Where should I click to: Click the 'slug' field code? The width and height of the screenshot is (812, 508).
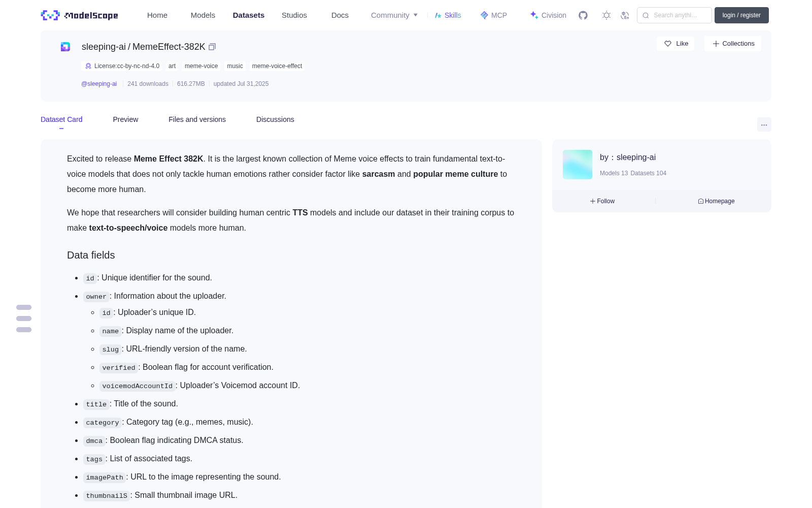pos(110,350)
